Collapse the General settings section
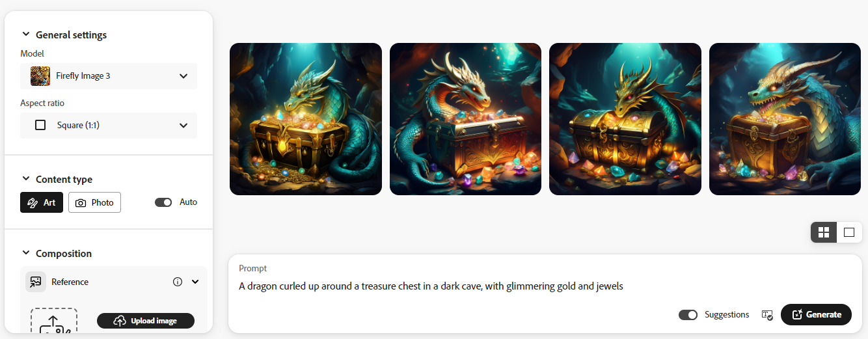 coord(26,34)
